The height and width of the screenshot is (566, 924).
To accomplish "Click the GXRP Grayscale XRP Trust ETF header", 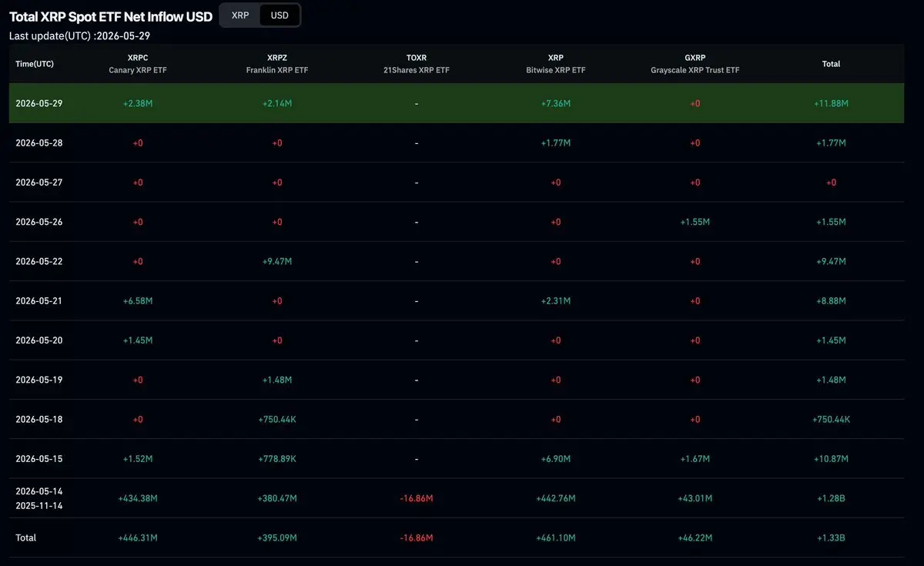I will (x=695, y=64).
